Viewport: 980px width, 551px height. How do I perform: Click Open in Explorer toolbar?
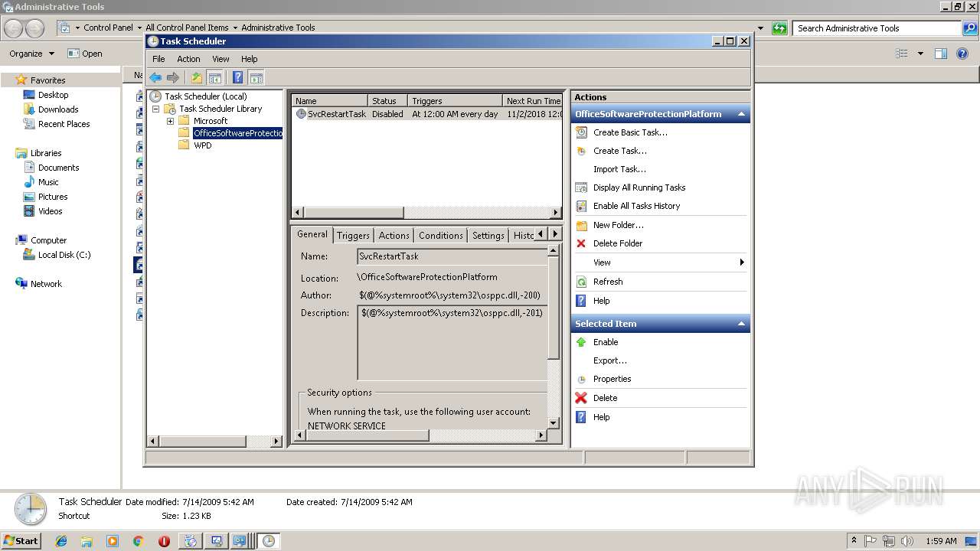[85, 54]
